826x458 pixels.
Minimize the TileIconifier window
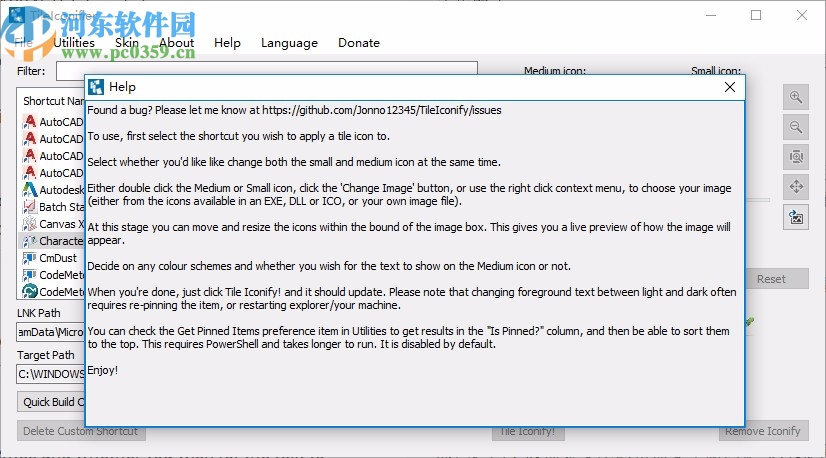pos(711,15)
